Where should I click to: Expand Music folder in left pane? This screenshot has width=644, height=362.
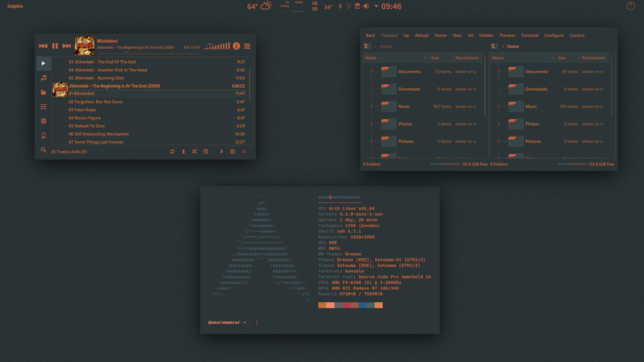tap(371, 106)
